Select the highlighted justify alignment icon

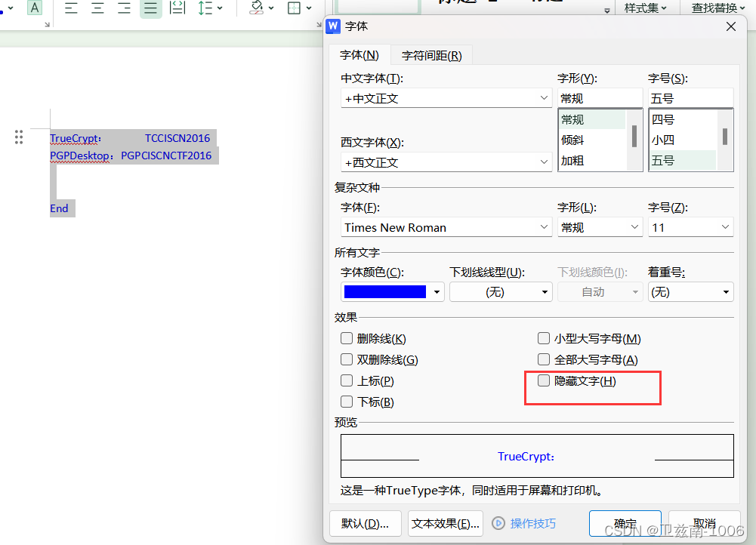(x=151, y=8)
